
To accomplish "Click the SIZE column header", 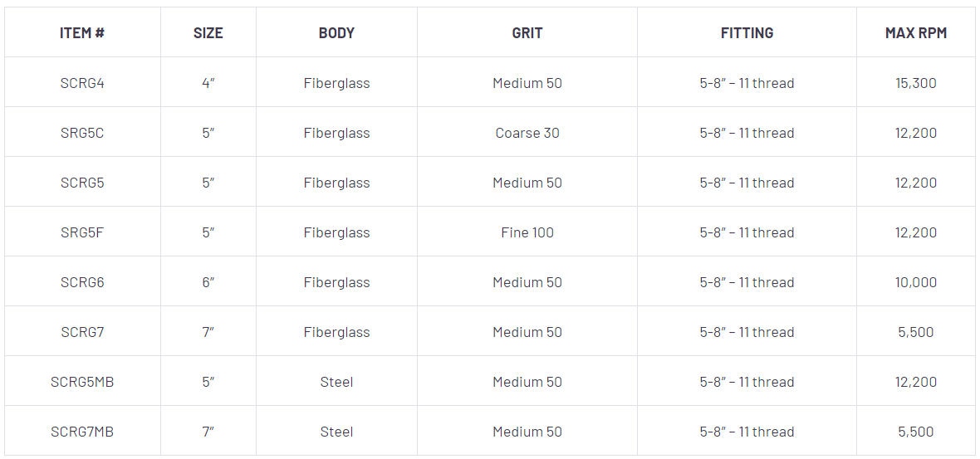I will click(x=208, y=33).
